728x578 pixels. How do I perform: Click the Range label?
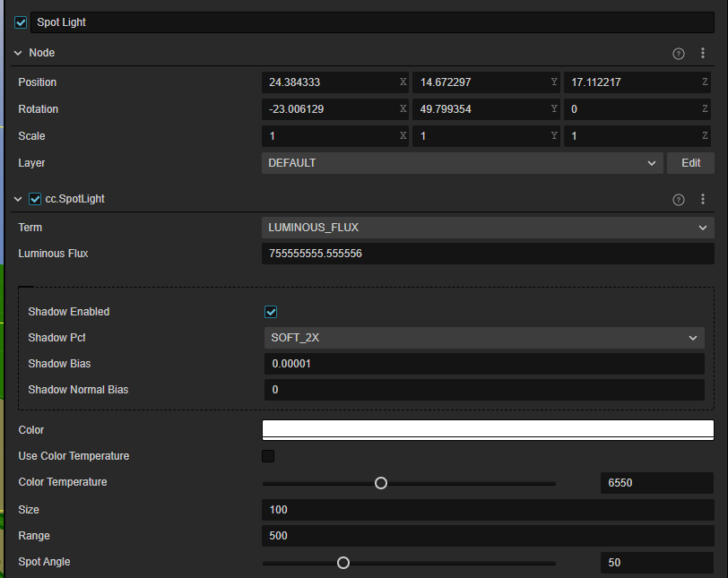pos(34,536)
